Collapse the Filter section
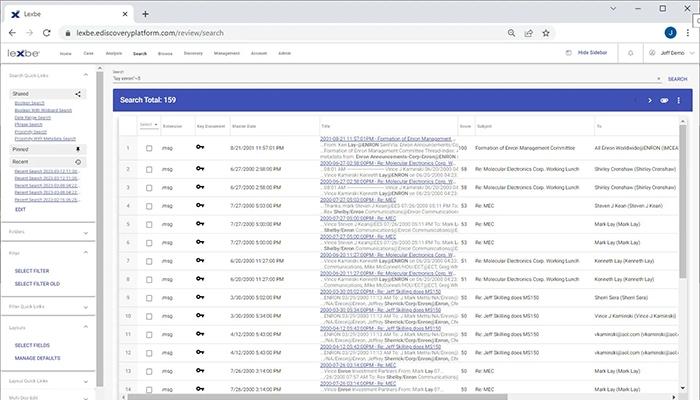Image resolution: width=700 pixels, height=400 pixels. coord(86,253)
